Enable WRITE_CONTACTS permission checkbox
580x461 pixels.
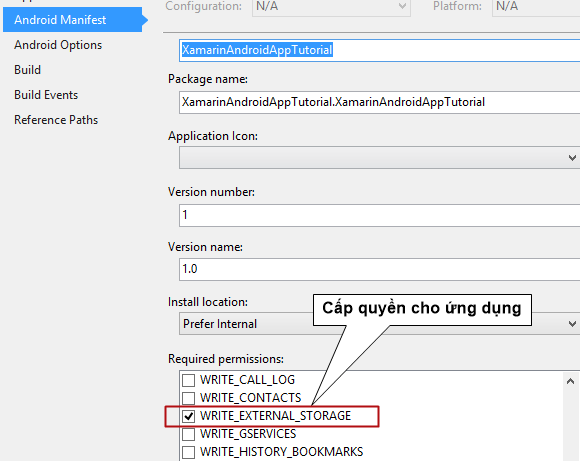click(188, 398)
